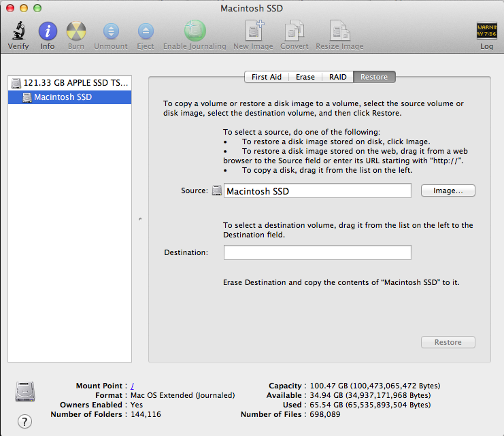Click the Restore button at bottom right
The height and width of the screenshot is (436, 504).
tap(448, 342)
